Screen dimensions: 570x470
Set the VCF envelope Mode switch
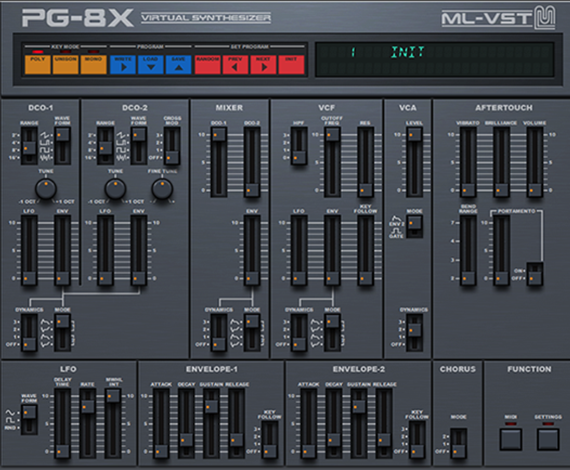tap(332, 333)
